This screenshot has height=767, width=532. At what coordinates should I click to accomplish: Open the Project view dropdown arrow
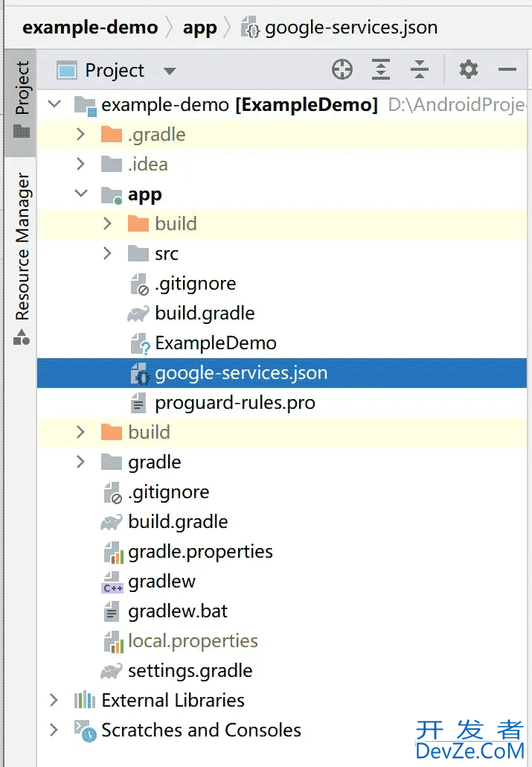[x=170, y=71]
